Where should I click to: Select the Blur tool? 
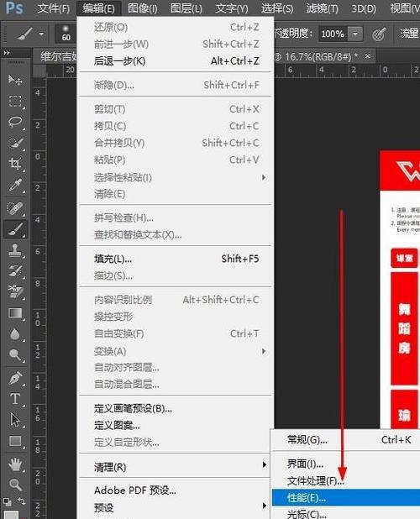coord(15,334)
